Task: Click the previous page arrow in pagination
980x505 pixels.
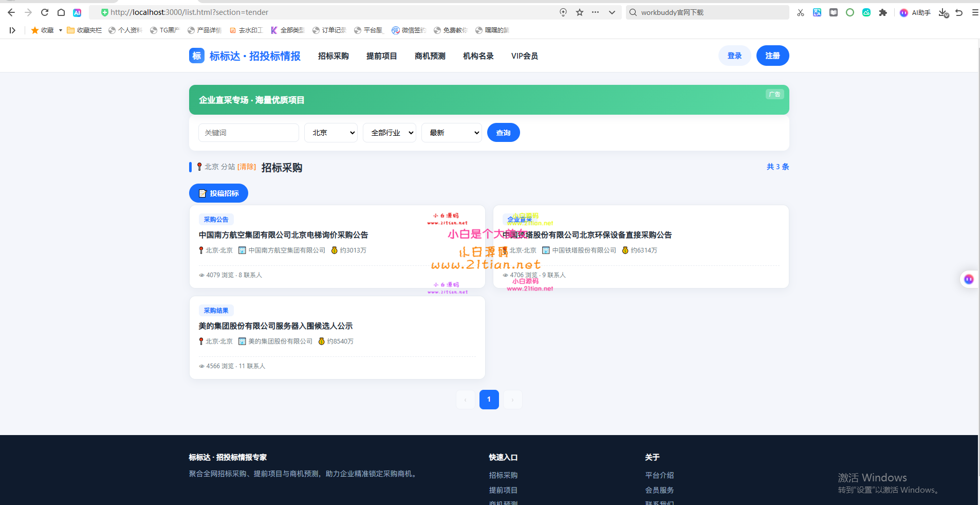Action: 466,400
